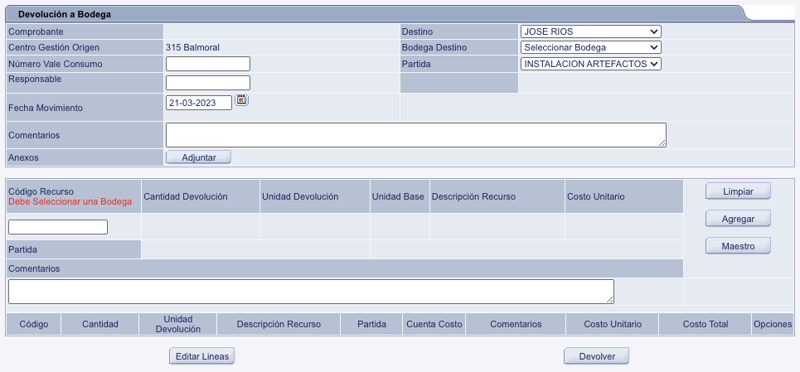This screenshot has width=800, height=372.
Task: Click the Fecha Movimiento date field
Action: (x=199, y=103)
